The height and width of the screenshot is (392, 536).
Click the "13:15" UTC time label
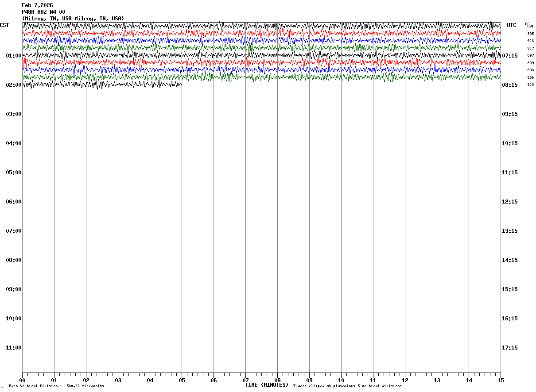point(510,231)
